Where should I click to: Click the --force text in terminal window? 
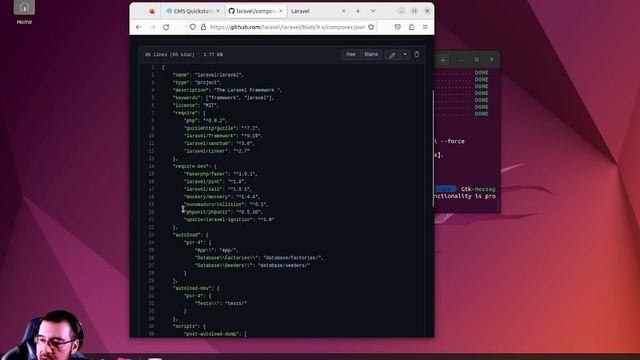(x=452, y=141)
